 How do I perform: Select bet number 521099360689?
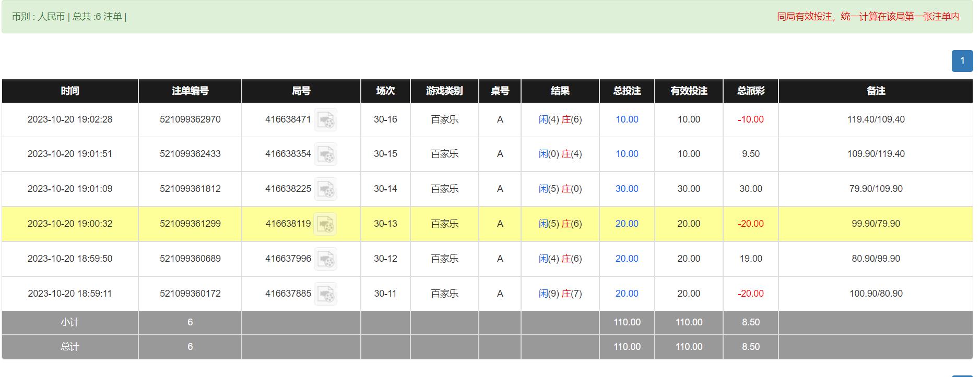[190, 259]
